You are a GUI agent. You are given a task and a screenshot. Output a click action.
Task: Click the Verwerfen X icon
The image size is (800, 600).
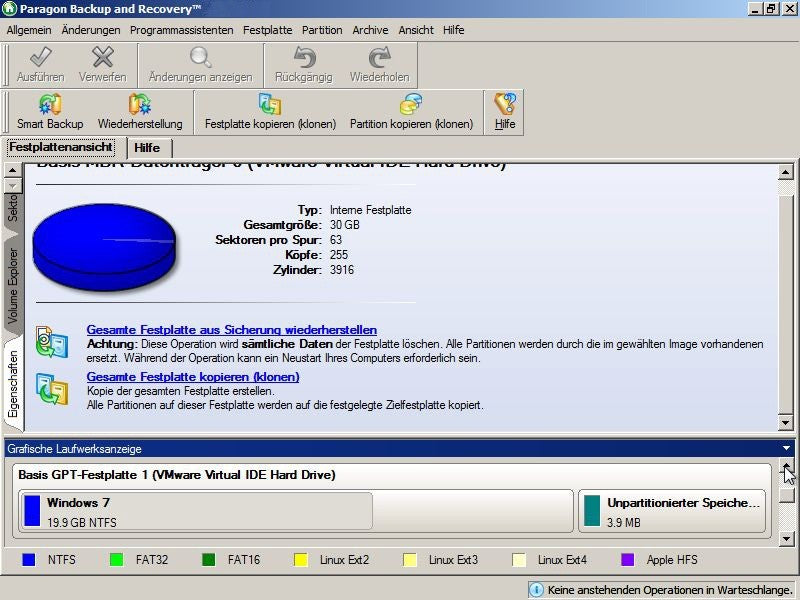tap(103, 57)
